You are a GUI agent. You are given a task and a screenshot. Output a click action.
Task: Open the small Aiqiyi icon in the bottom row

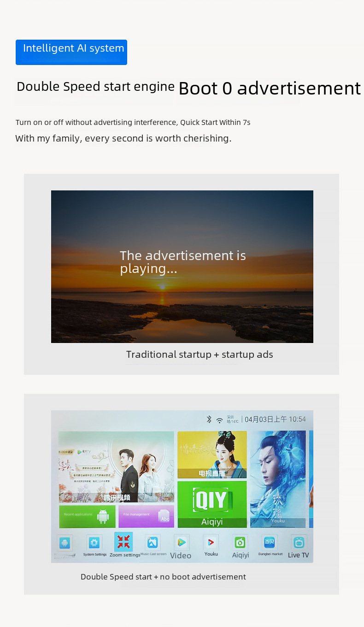tap(240, 542)
